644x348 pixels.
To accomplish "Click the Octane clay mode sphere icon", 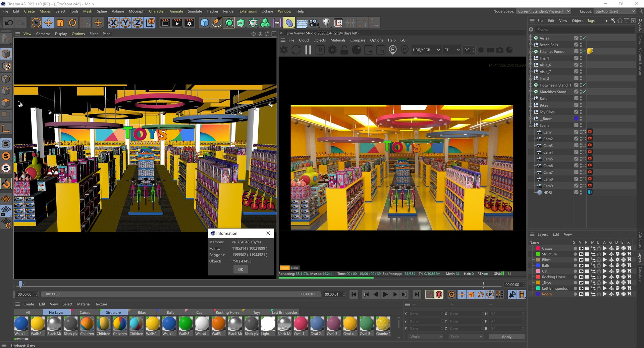I will (357, 50).
